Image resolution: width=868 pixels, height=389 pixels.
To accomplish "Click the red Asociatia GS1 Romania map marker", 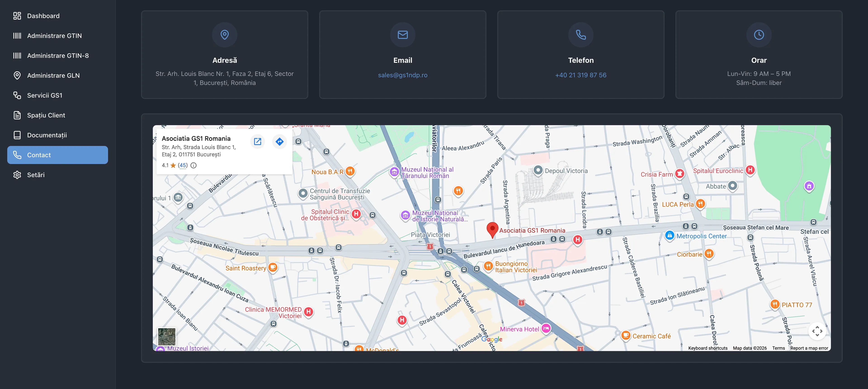I will pyautogui.click(x=492, y=229).
